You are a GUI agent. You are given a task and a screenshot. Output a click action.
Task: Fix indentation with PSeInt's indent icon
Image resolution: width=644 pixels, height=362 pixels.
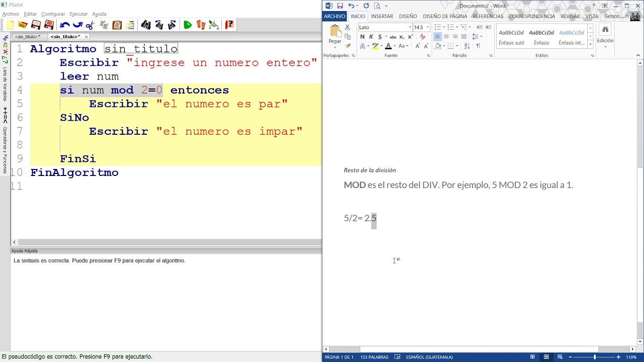(x=130, y=25)
